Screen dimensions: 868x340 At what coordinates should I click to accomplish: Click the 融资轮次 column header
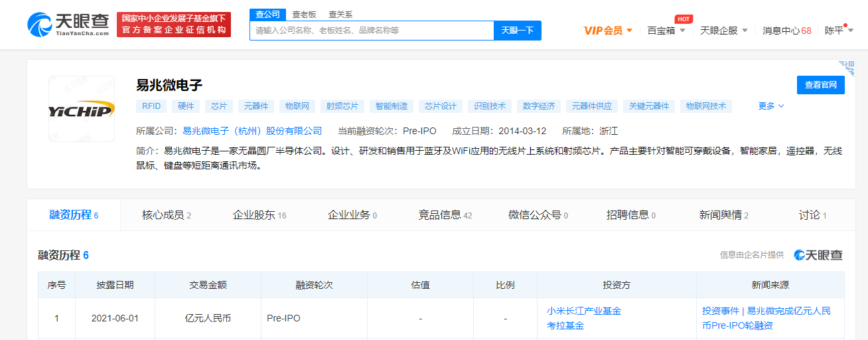tap(314, 285)
